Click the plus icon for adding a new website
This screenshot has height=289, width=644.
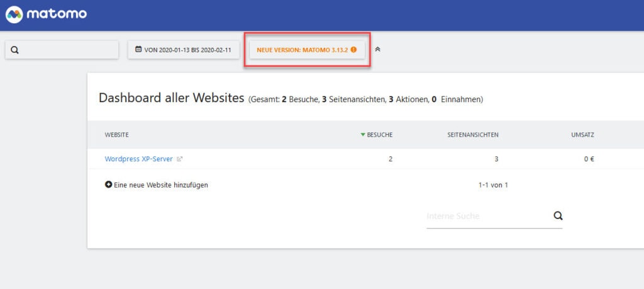[108, 185]
